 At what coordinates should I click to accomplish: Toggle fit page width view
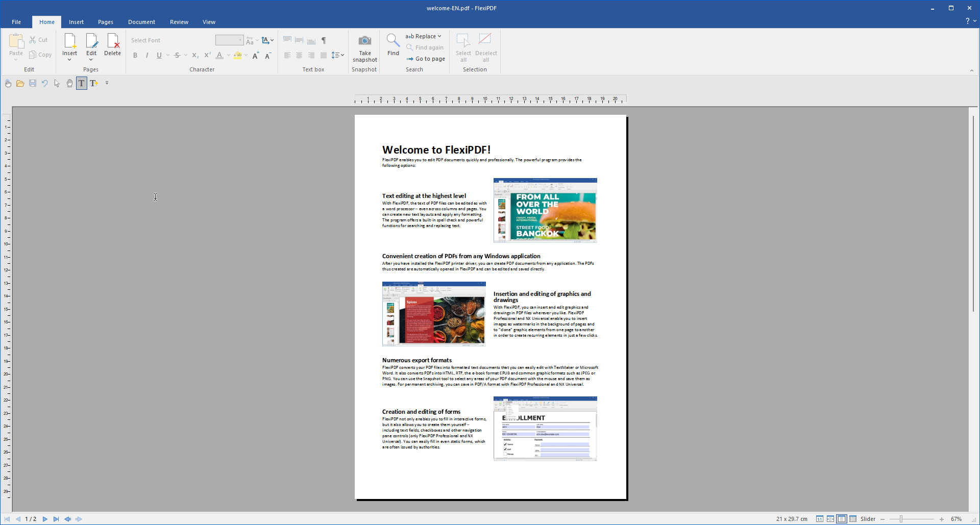[830, 519]
